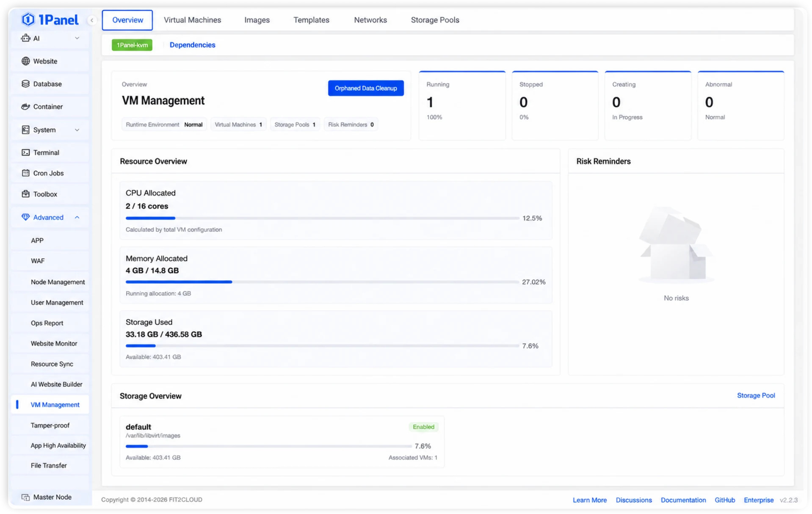Open the Documentation footer link
Image resolution: width=812 pixels, height=514 pixels.
(683, 500)
